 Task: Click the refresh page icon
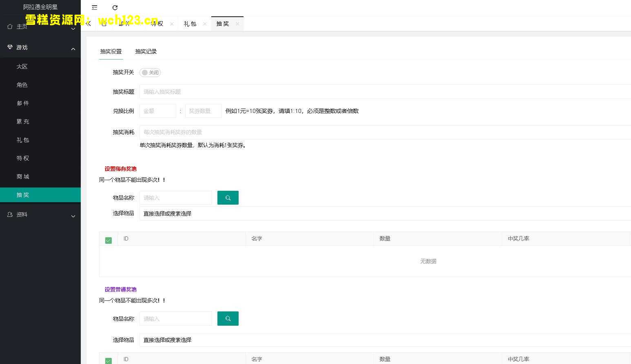[115, 7]
